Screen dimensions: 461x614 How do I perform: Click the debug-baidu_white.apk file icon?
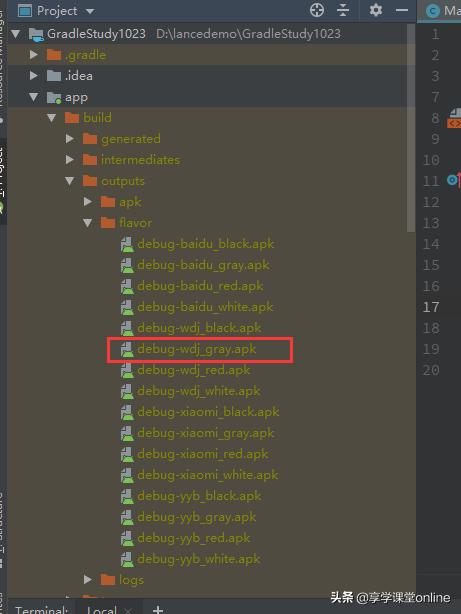click(127, 307)
